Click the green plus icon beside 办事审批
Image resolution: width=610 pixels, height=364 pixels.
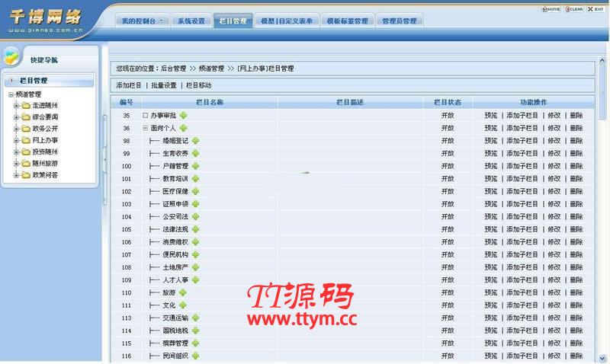coord(183,116)
